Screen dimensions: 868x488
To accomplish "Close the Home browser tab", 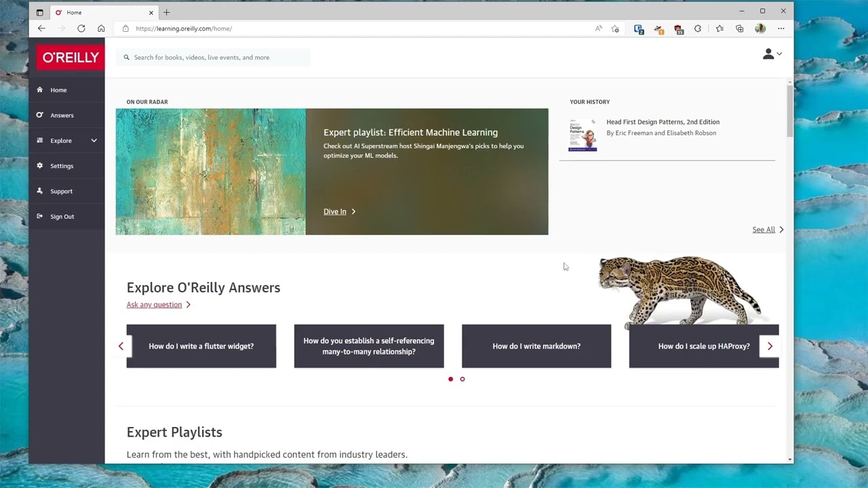I will coord(151,12).
